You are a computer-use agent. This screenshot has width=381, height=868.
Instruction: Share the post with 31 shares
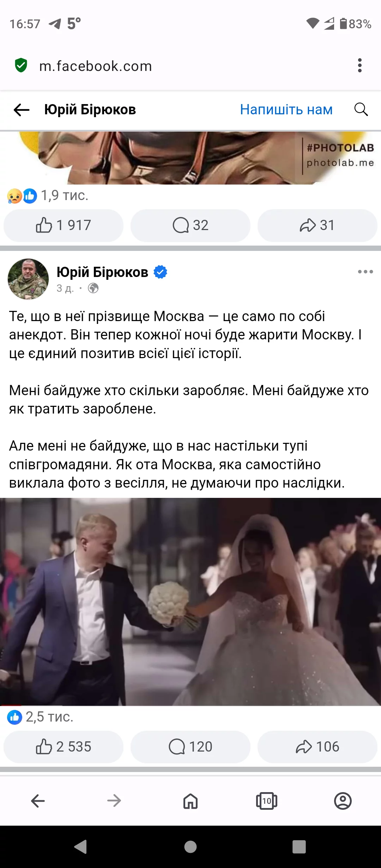(317, 225)
